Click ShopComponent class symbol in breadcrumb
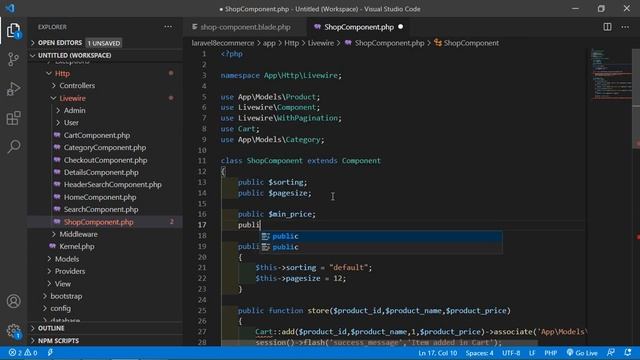This screenshot has width=640, height=360. click(x=471, y=43)
